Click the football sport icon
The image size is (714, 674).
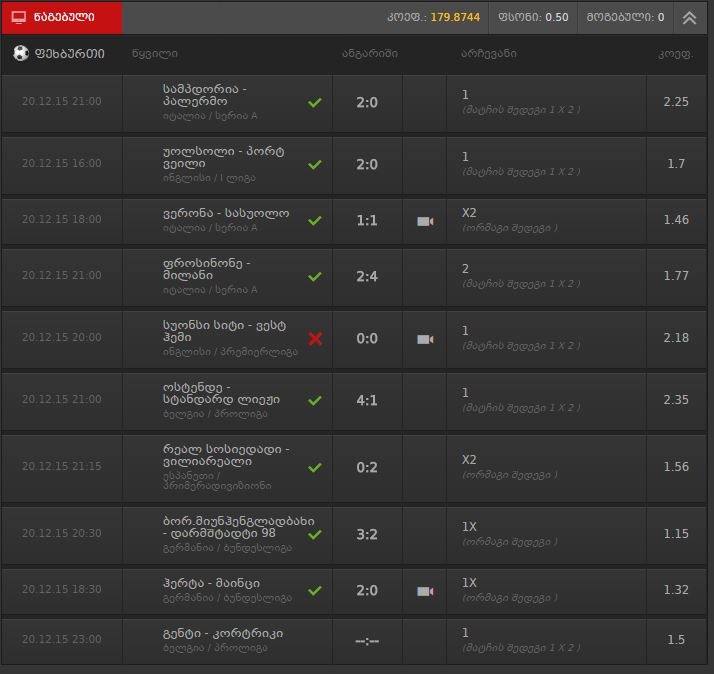21,53
